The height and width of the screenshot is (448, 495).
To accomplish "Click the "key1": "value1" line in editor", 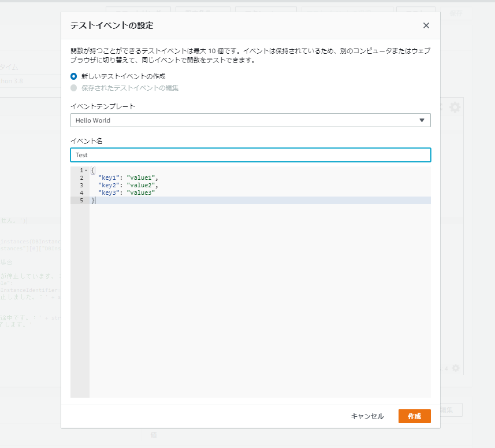I will pyautogui.click(x=128, y=178).
